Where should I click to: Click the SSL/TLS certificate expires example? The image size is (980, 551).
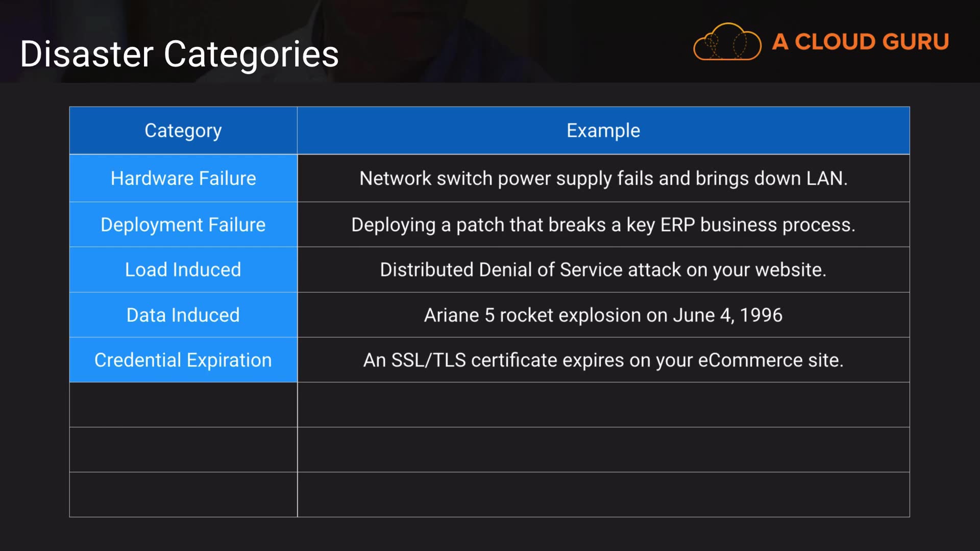(x=603, y=360)
